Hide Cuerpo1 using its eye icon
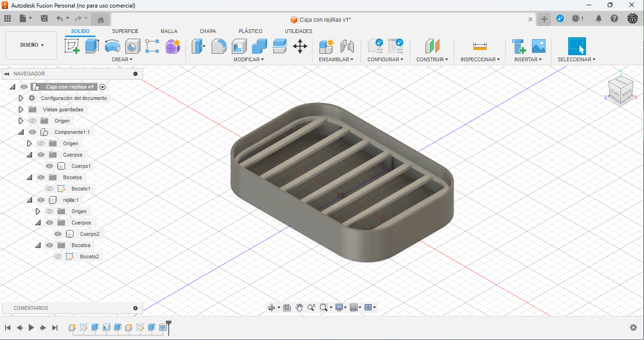Screen dimensions: 644x340 (49, 166)
